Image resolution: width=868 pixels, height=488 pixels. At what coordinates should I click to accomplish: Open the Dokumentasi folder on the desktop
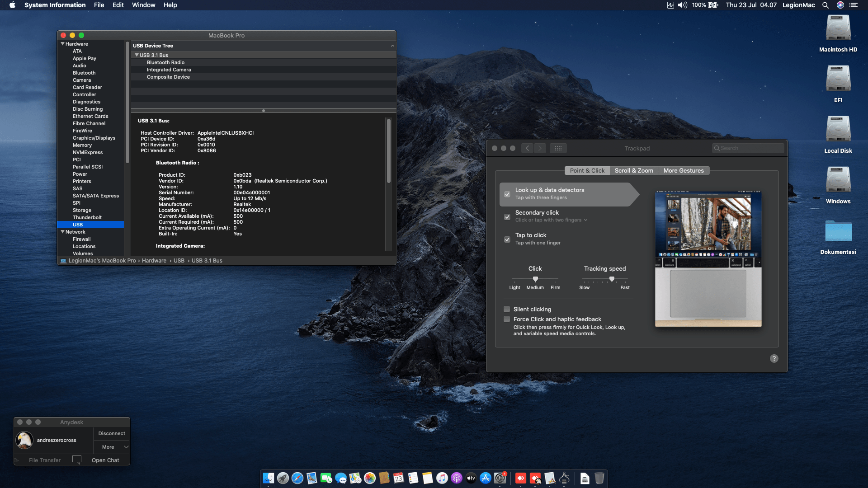click(x=838, y=230)
